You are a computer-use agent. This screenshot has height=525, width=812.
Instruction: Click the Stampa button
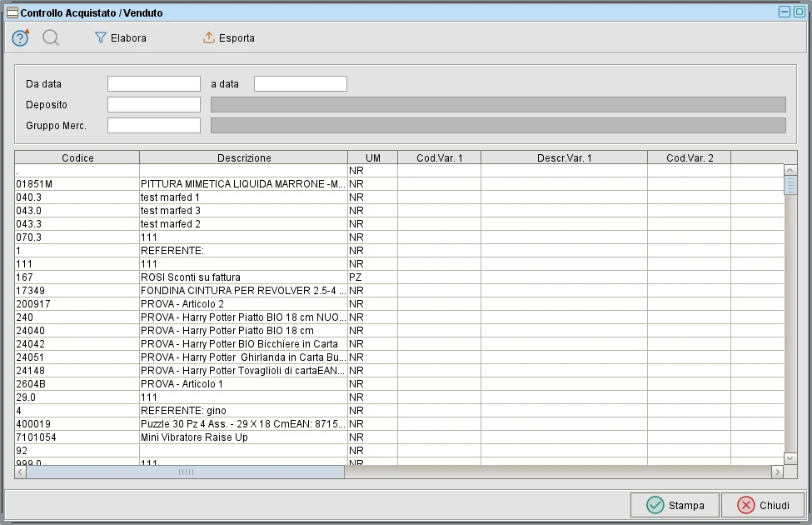tap(675, 505)
